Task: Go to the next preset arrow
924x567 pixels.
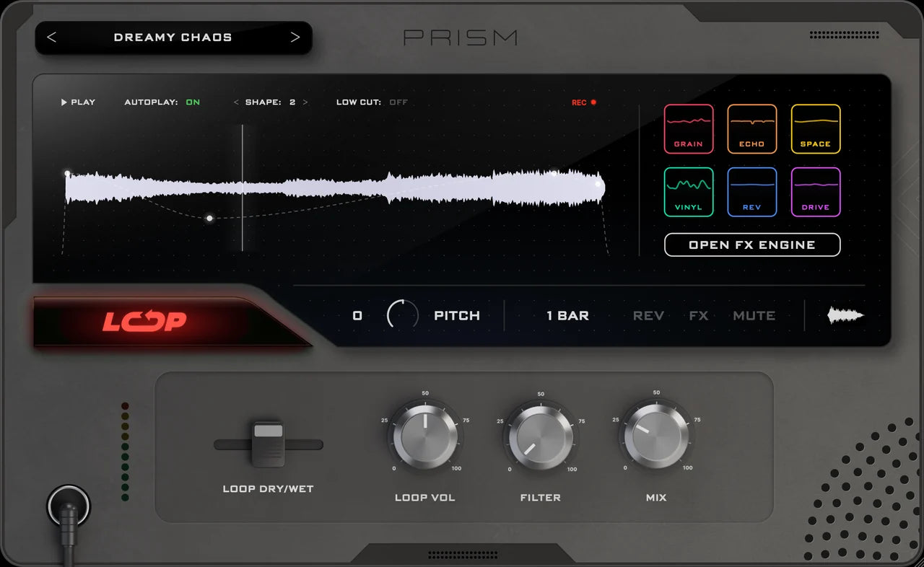Action: (295, 38)
